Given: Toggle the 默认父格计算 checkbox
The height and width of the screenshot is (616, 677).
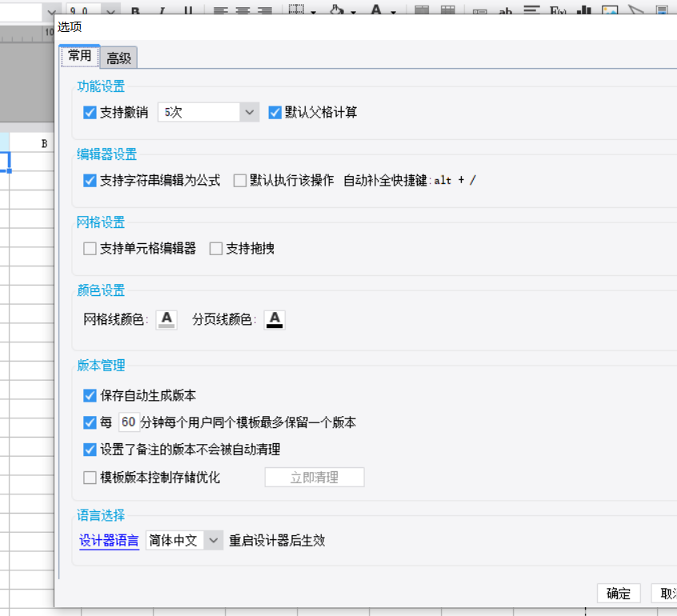Looking at the screenshot, I should [274, 113].
